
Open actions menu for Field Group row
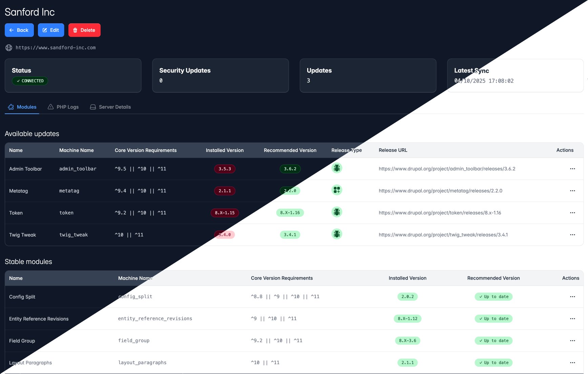572,341
